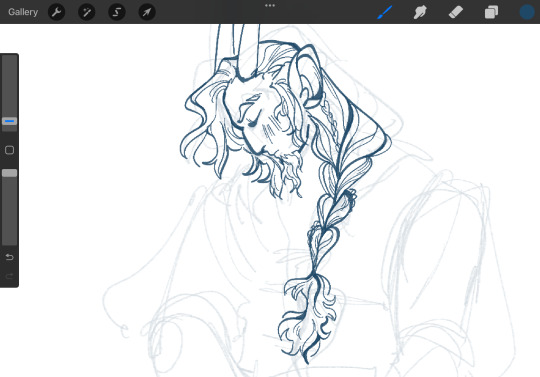The image size is (540, 377).
Task: Undo the last stroke
Action: point(9,257)
